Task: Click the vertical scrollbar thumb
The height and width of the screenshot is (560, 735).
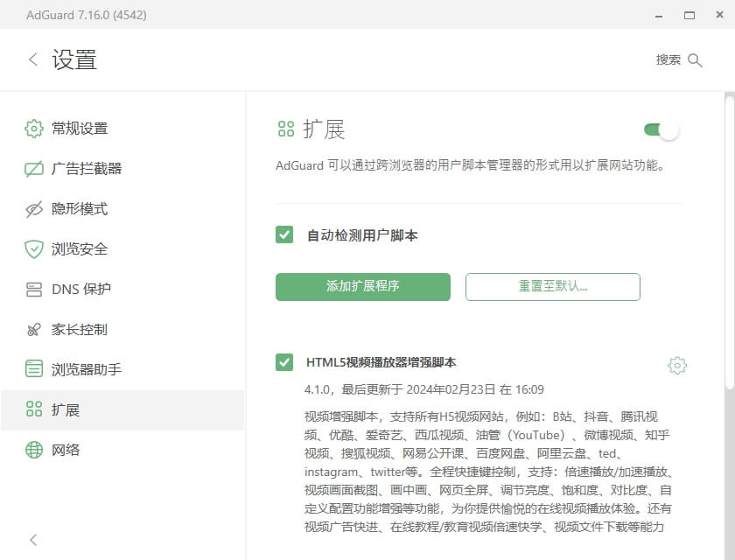Action: point(730,241)
